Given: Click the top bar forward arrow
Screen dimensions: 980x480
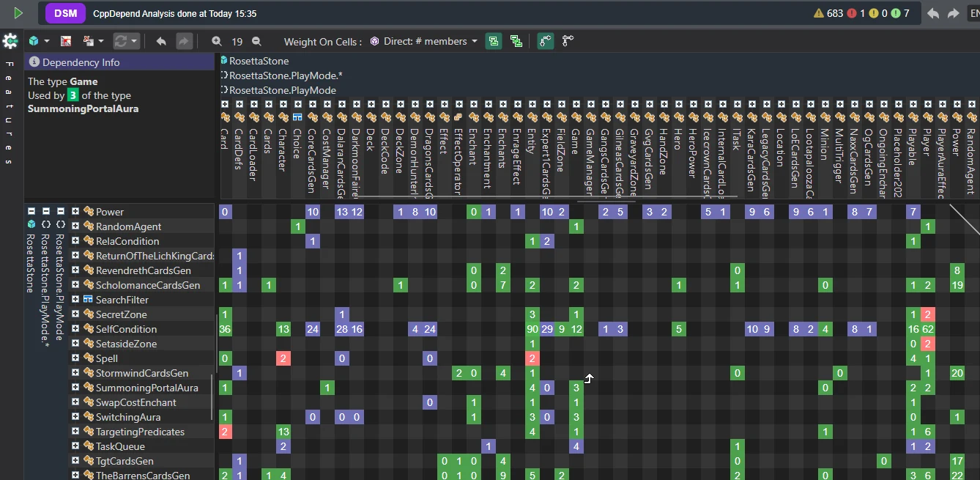Looking at the screenshot, I should click(953, 13).
